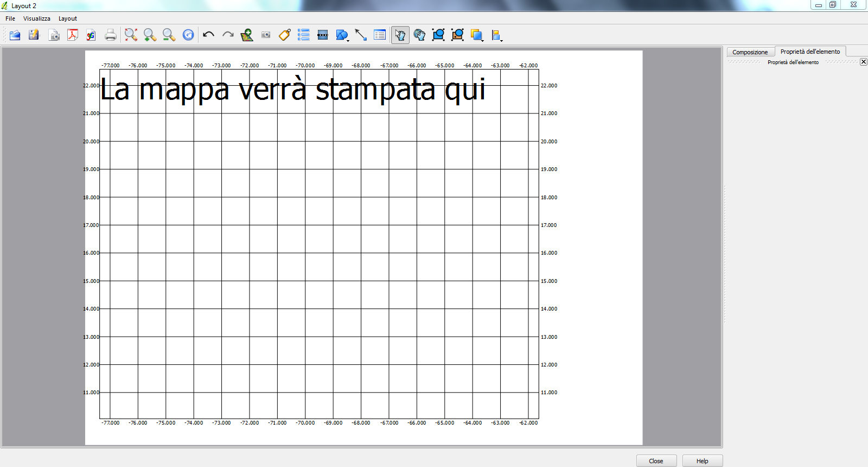Expand the Add shape dropdown
The height and width of the screenshot is (467, 868).
tap(348, 40)
